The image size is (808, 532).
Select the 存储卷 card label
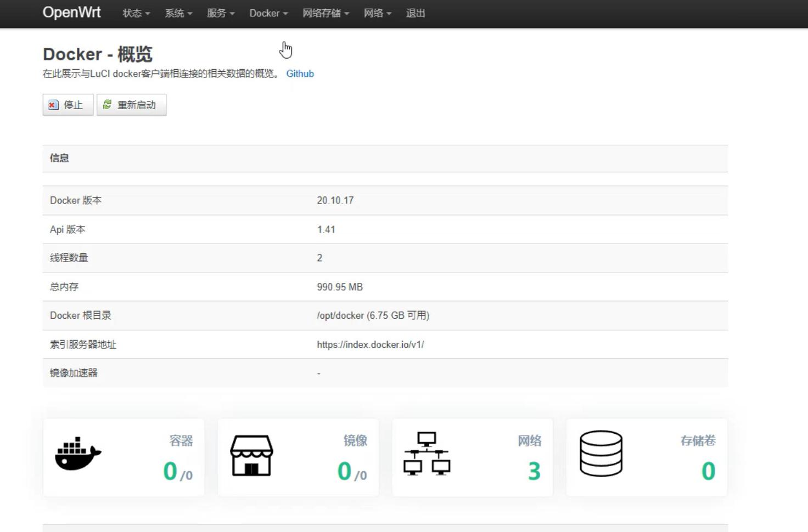click(698, 440)
